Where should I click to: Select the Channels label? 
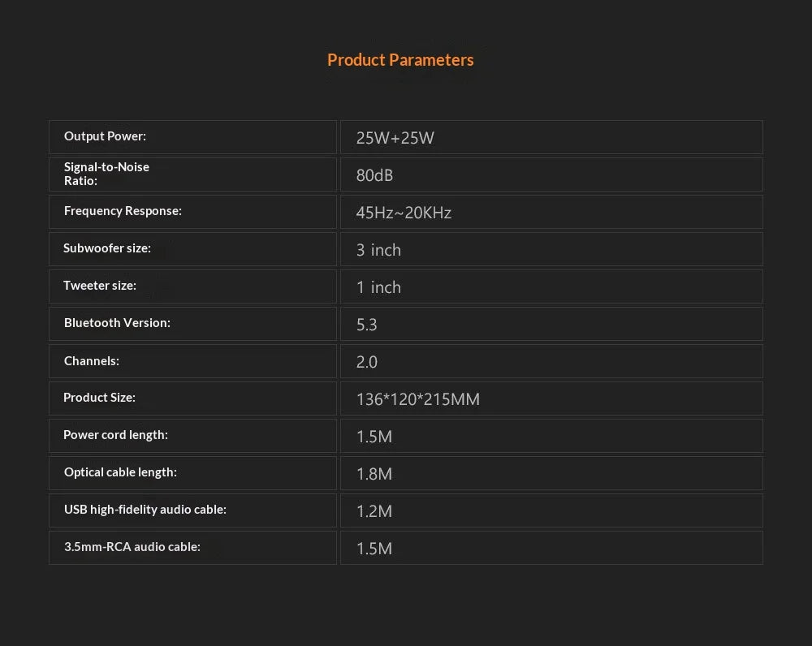pyautogui.click(x=92, y=361)
